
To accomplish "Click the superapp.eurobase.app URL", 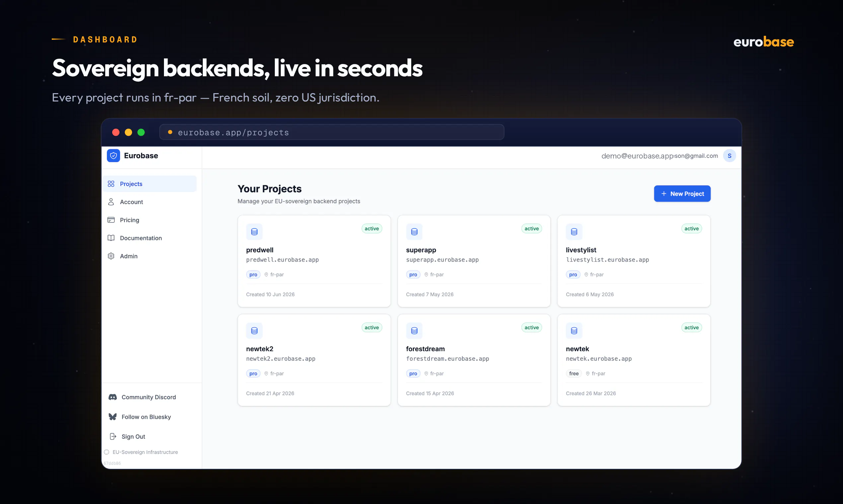I will coord(442,260).
